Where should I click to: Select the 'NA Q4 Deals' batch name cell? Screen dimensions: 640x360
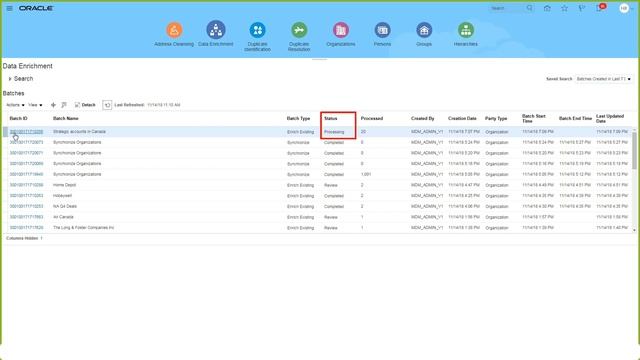65,206
